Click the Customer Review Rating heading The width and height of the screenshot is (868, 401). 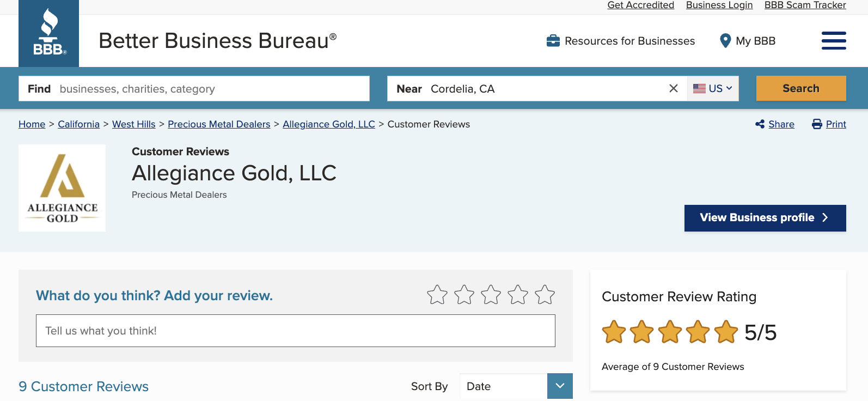click(x=679, y=296)
